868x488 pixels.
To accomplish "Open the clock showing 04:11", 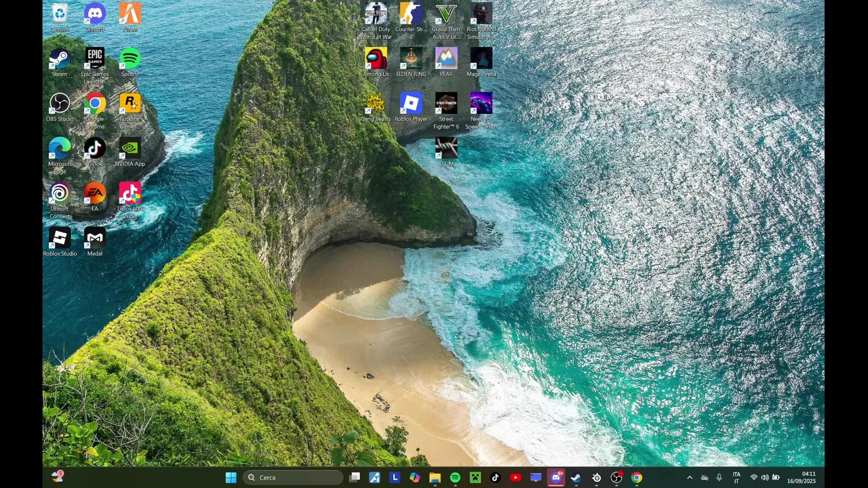I will click(801, 478).
